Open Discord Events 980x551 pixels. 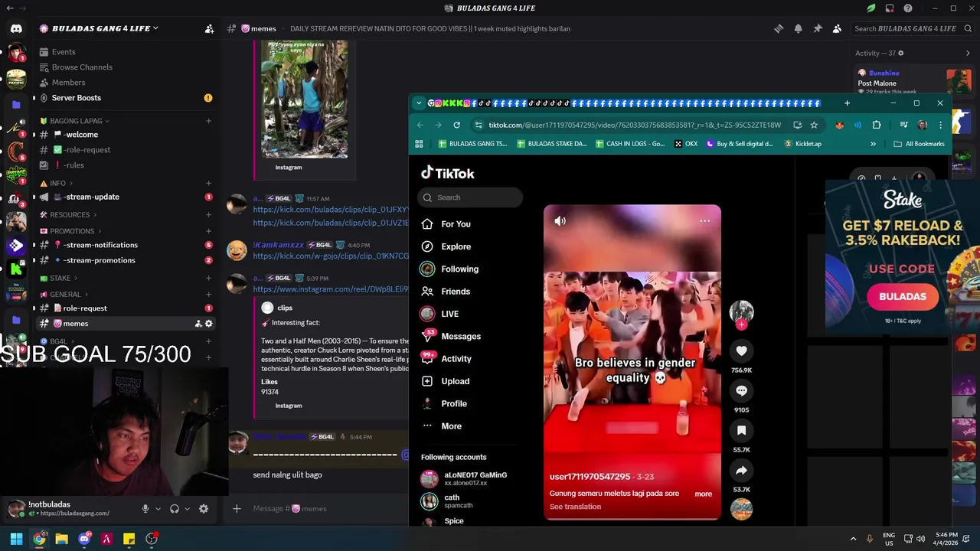[64, 52]
